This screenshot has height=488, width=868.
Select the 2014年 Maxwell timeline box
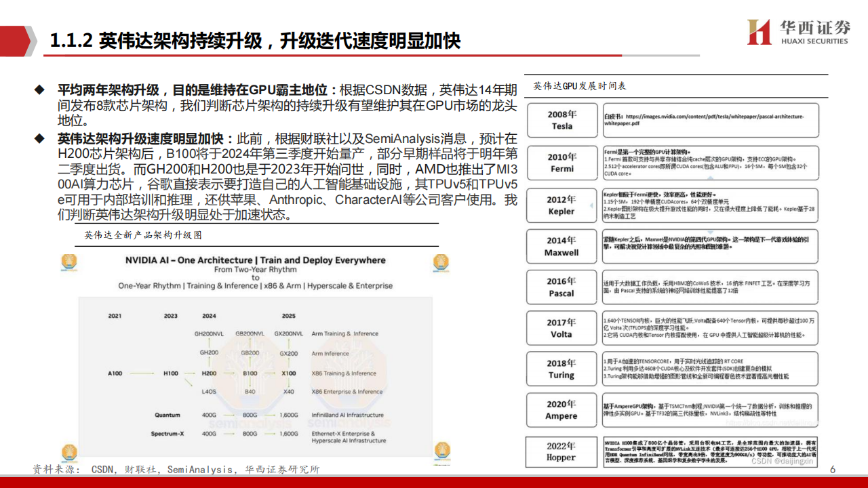pos(561,247)
